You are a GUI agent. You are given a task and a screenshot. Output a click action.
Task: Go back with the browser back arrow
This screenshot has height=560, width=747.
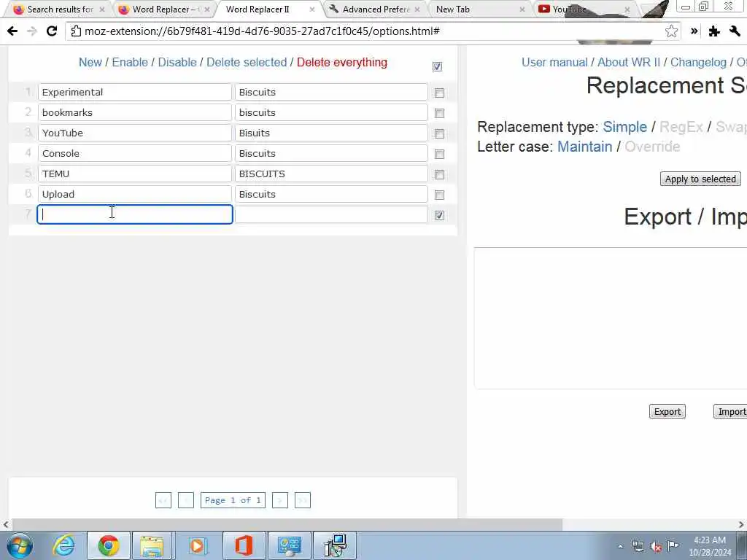(12, 31)
